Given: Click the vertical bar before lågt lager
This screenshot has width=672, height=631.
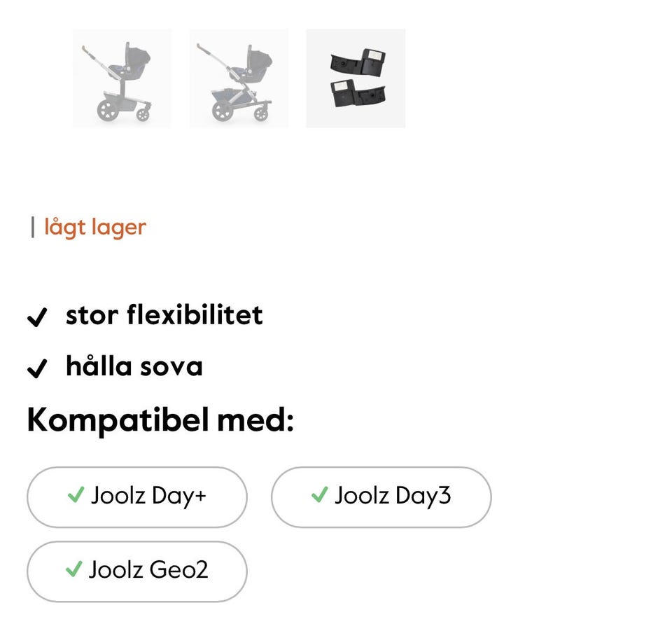Looking at the screenshot, I should (x=32, y=227).
